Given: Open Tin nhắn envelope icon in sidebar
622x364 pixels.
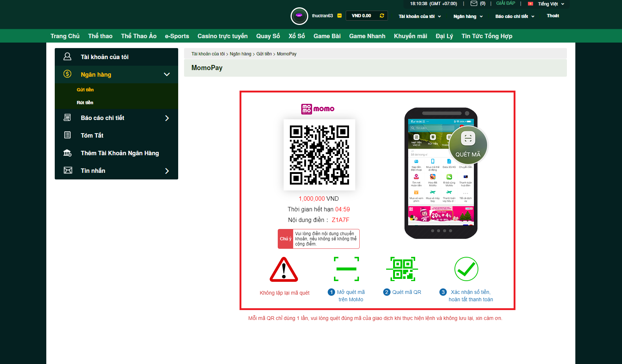Looking at the screenshot, I should click(x=68, y=170).
